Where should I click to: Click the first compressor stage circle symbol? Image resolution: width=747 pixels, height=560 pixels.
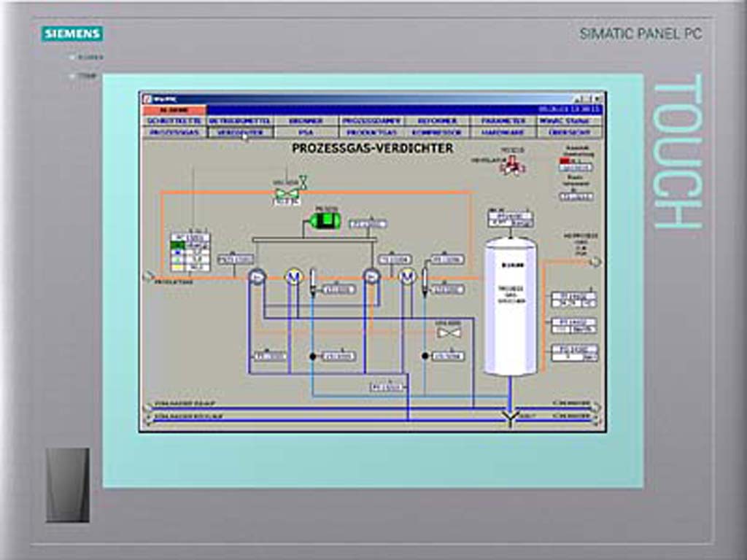point(258,276)
